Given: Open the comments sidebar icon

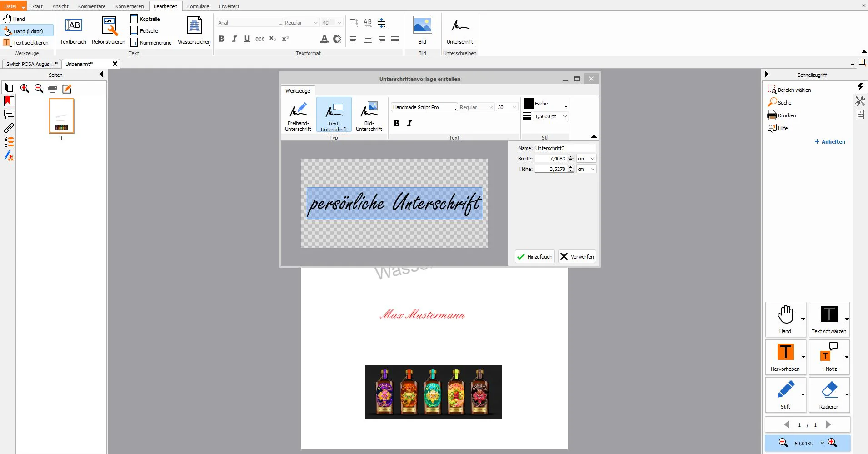Looking at the screenshot, I should click(x=9, y=114).
